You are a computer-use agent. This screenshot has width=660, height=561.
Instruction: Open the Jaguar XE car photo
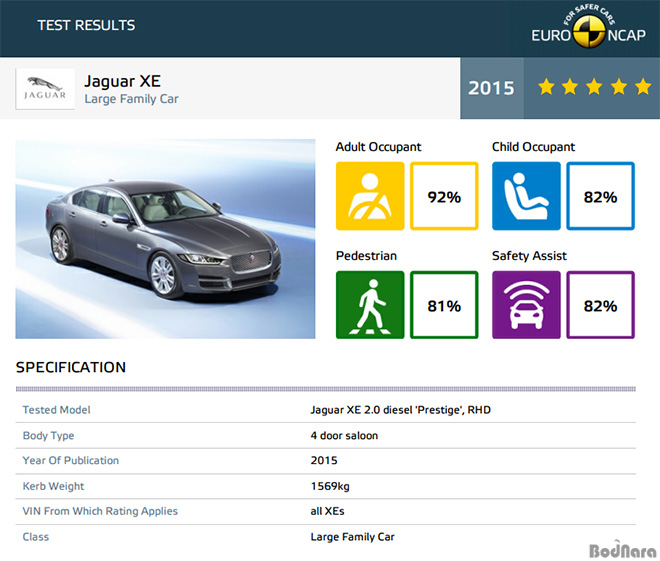165,239
